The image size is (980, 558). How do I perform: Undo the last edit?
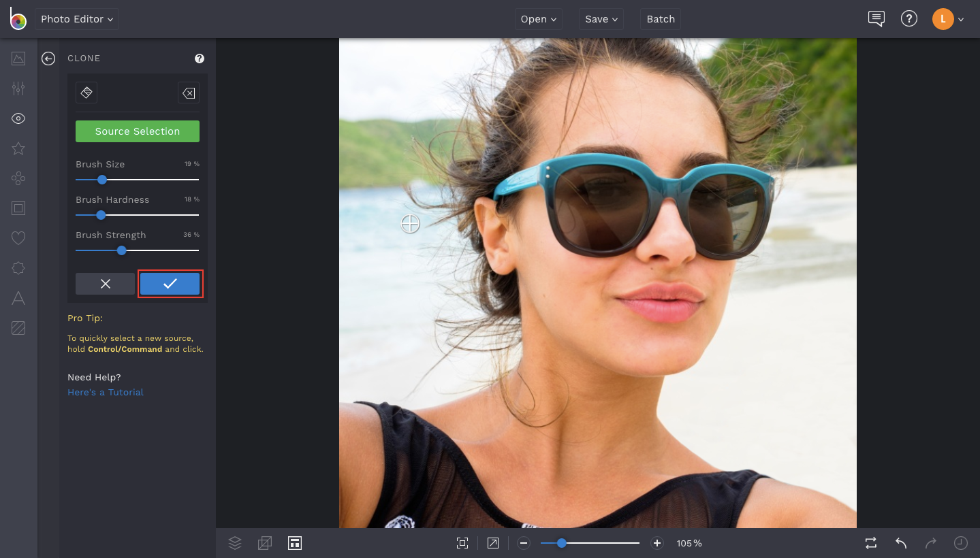[900, 543]
